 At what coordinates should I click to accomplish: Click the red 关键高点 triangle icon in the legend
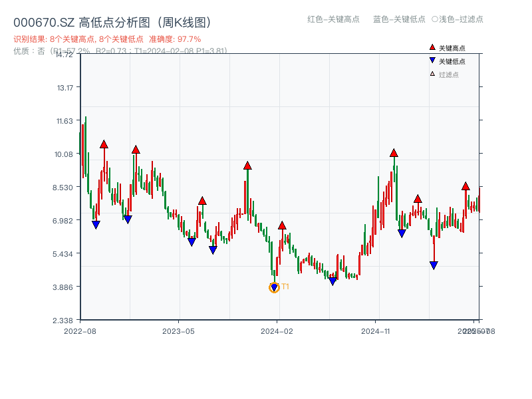pos(432,47)
